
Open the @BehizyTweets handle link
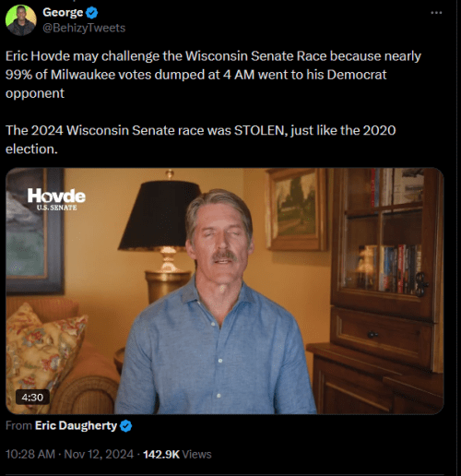click(84, 28)
